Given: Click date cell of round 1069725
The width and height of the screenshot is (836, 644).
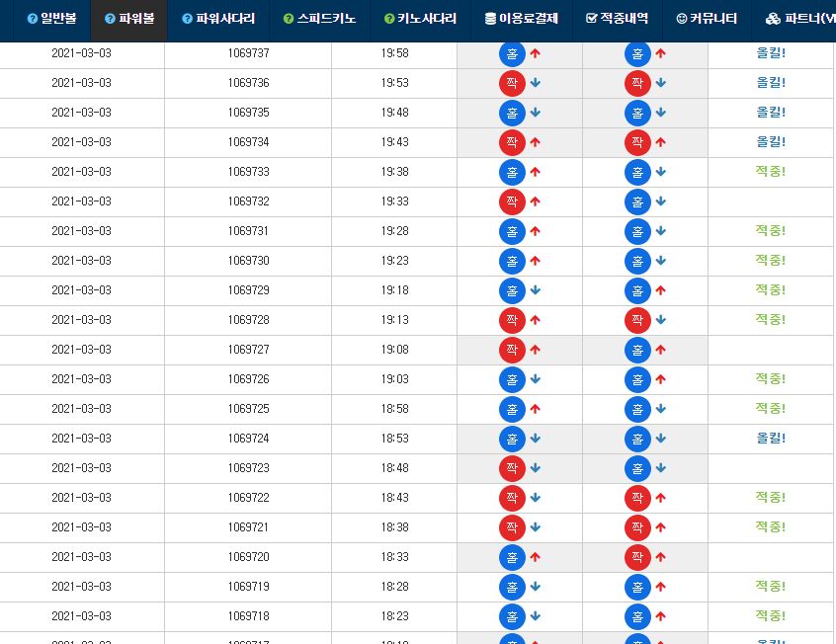Looking at the screenshot, I should click(x=82, y=409).
